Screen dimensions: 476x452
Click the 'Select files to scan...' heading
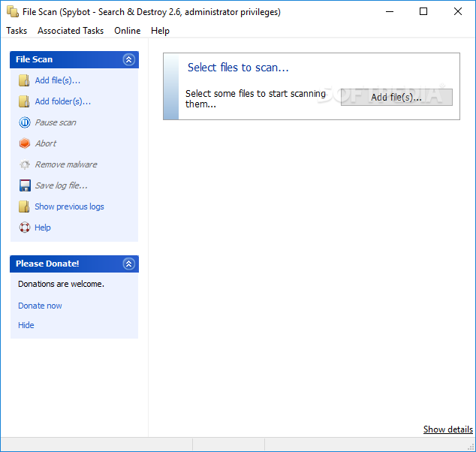(x=238, y=68)
